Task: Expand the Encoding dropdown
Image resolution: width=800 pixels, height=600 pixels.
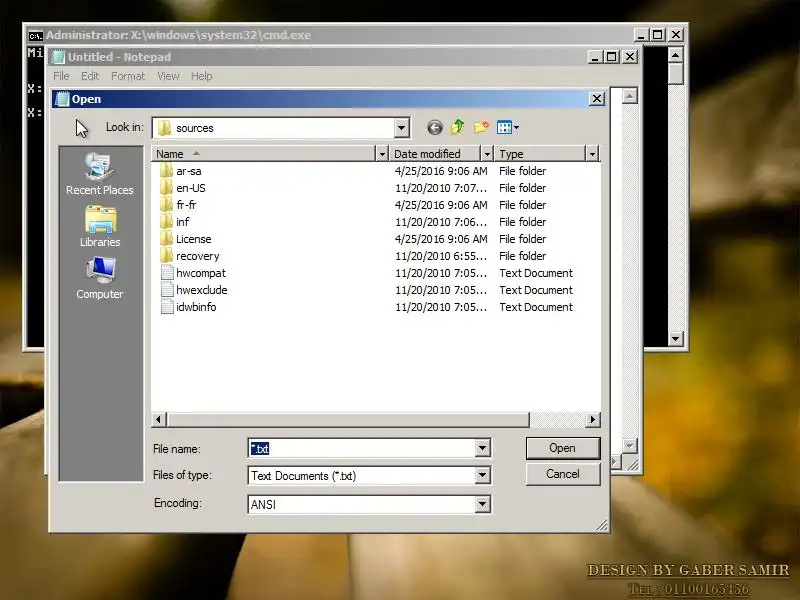Action: (x=482, y=504)
